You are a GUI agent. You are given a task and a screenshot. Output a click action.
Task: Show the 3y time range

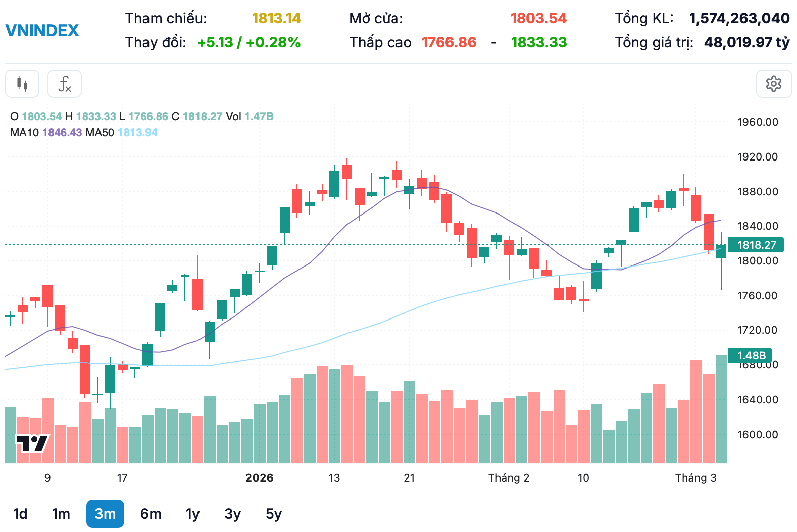233,514
